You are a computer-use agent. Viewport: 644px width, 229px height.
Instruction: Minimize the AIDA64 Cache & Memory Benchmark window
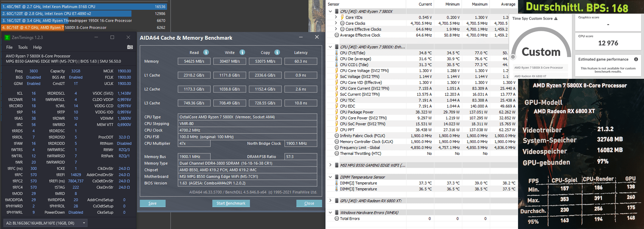pyautogui.click(x=301, y=37)
